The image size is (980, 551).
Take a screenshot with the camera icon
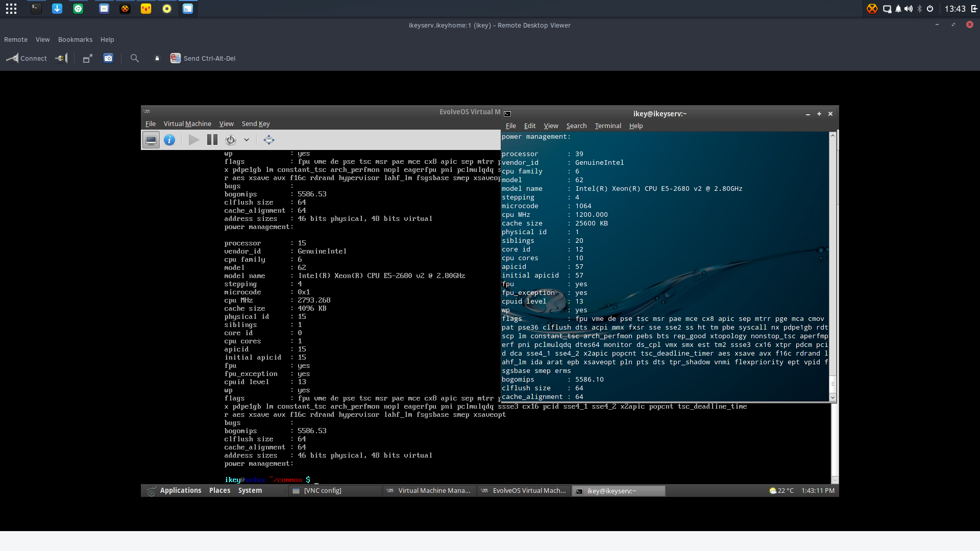pos(108,58)
